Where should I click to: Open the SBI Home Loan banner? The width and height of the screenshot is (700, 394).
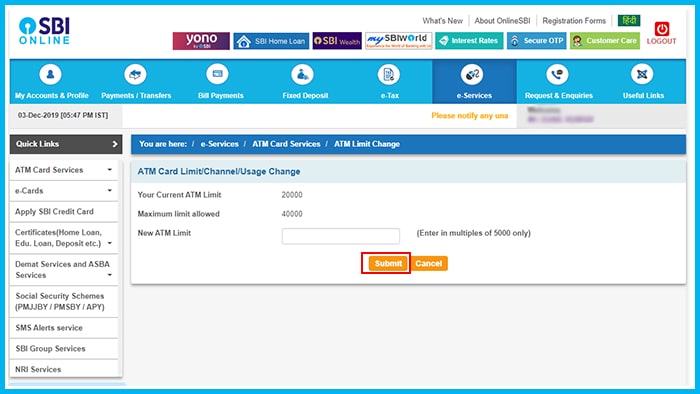pyautogui.click(x=271, y=41)
